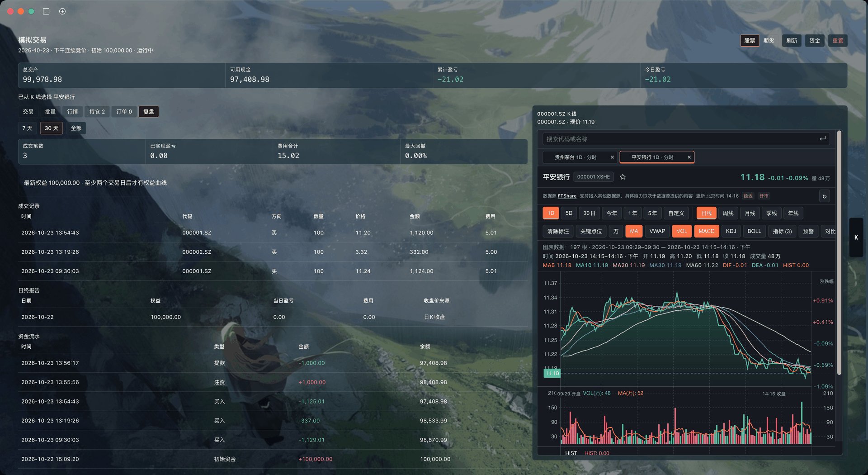Click the 万 unit button

616,231
